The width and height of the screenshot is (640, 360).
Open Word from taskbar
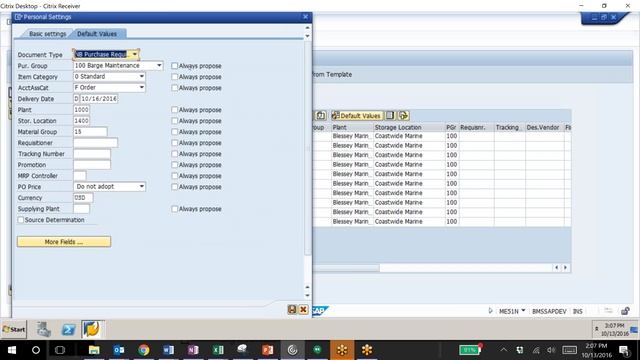[168, 350]
